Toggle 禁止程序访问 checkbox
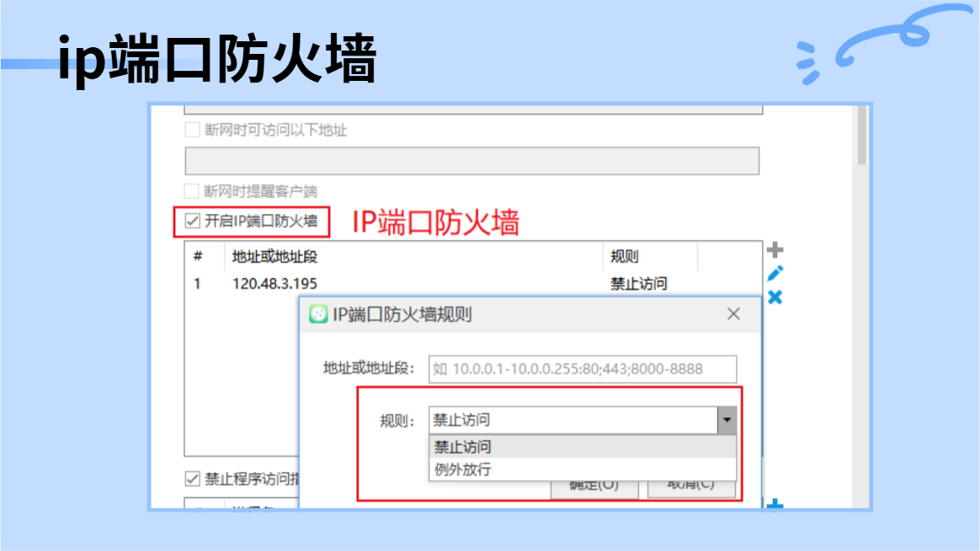 pyautogui.click(x=193, y=479)
